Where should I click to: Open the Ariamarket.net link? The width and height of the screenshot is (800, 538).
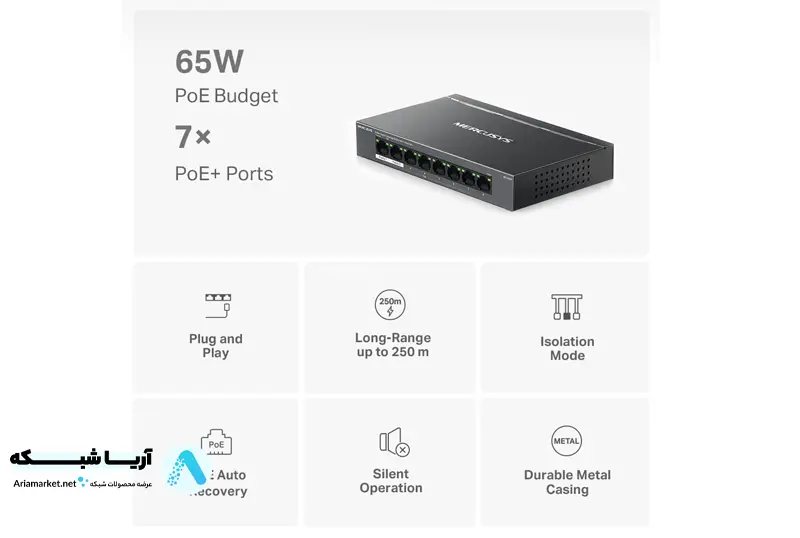point(45,483)
